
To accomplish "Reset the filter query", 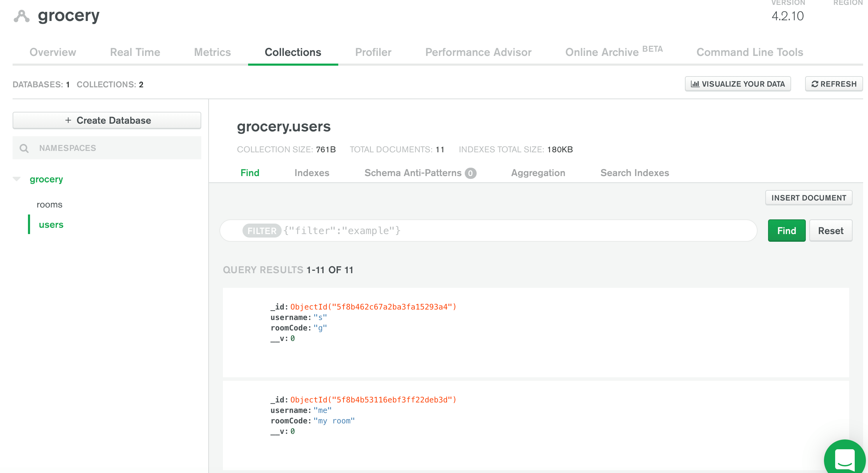I will [831, 231].
